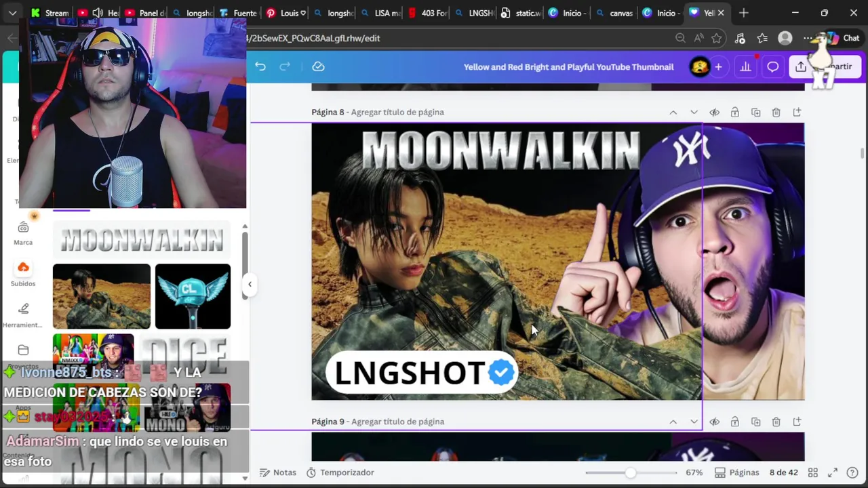Add a collaborator with the plus button
The width and height of the screenshot is (868, 488).
(718, 66)
